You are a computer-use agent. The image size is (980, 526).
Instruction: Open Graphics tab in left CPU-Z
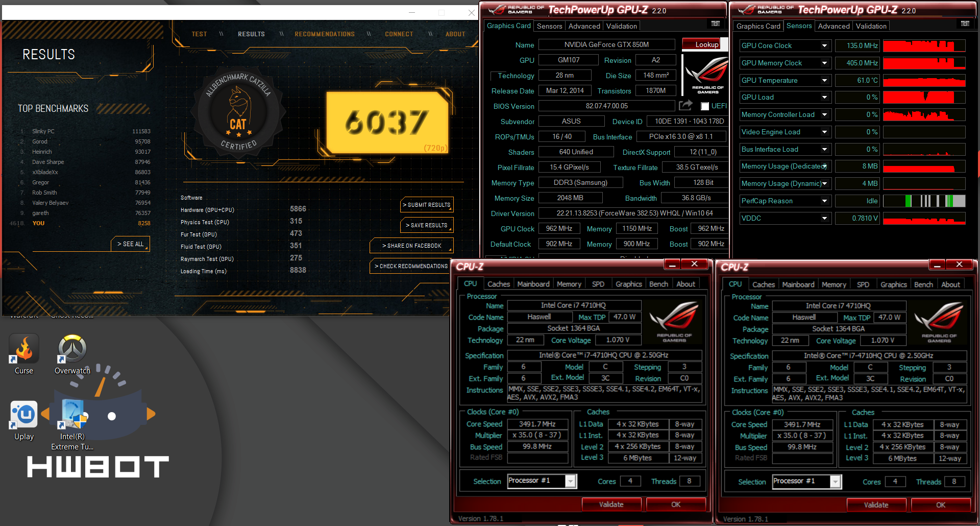[628, 284]
